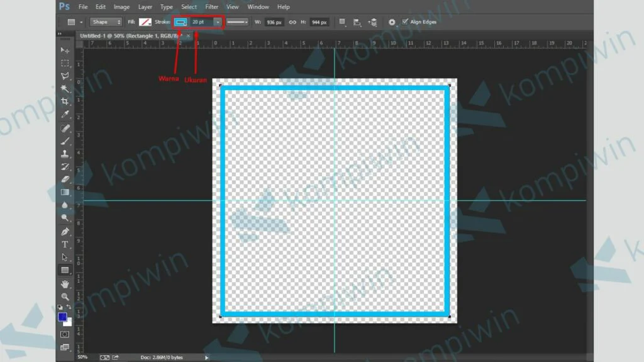Toggle the Align Edges checkbox
Screen dimensions: 644x362
click(405, 22)
